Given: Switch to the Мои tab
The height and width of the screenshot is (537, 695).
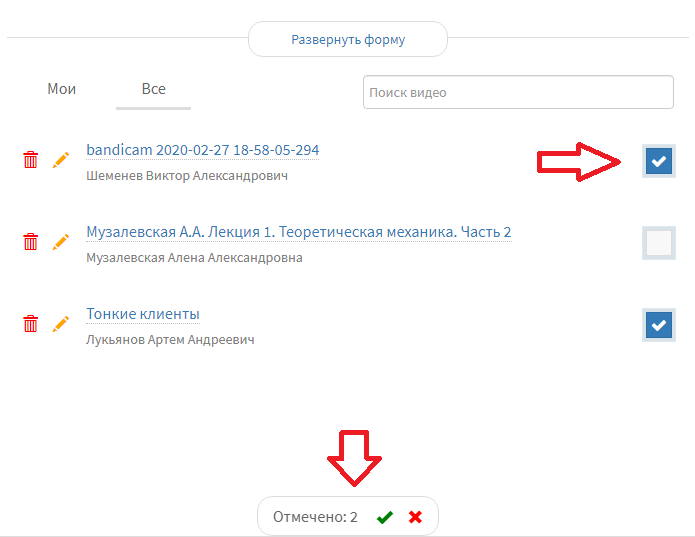Looking at the screenshot, I should pyautogui.click(x=62, y=89).
